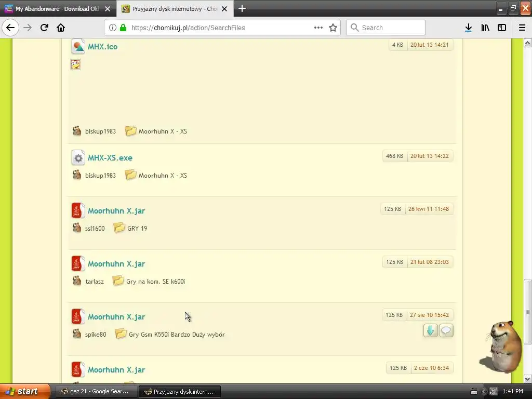The width and height of the screenshot is (532, 399).
Task: Click Java icon of tarlasz's Moorhuhn X.jar
Action: (78, 263)
